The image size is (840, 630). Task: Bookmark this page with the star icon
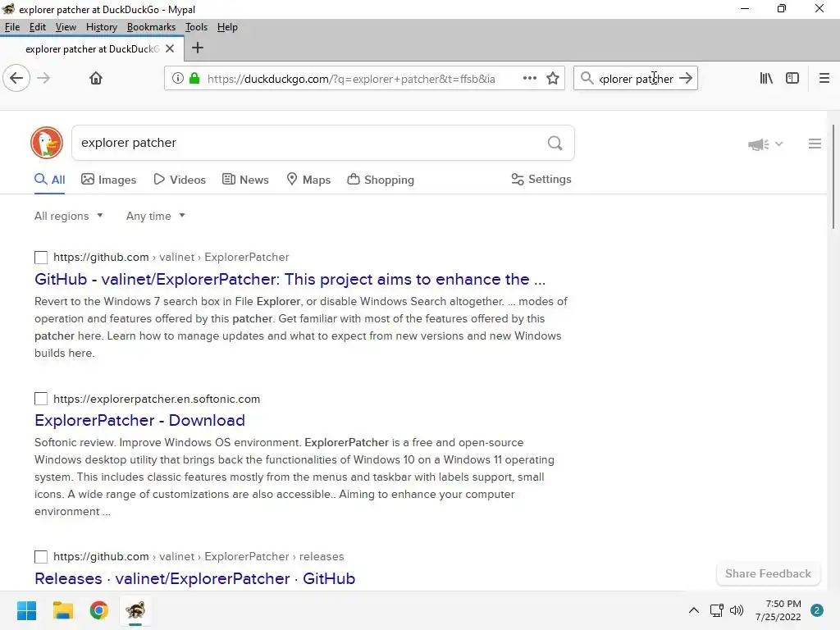click(x=553, y=78)
